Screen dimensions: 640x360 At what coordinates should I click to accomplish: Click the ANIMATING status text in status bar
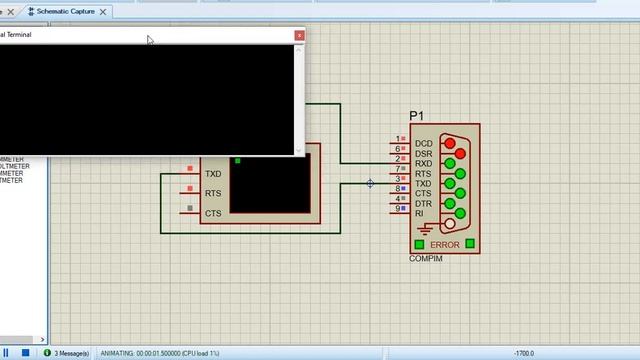[160, 353]
